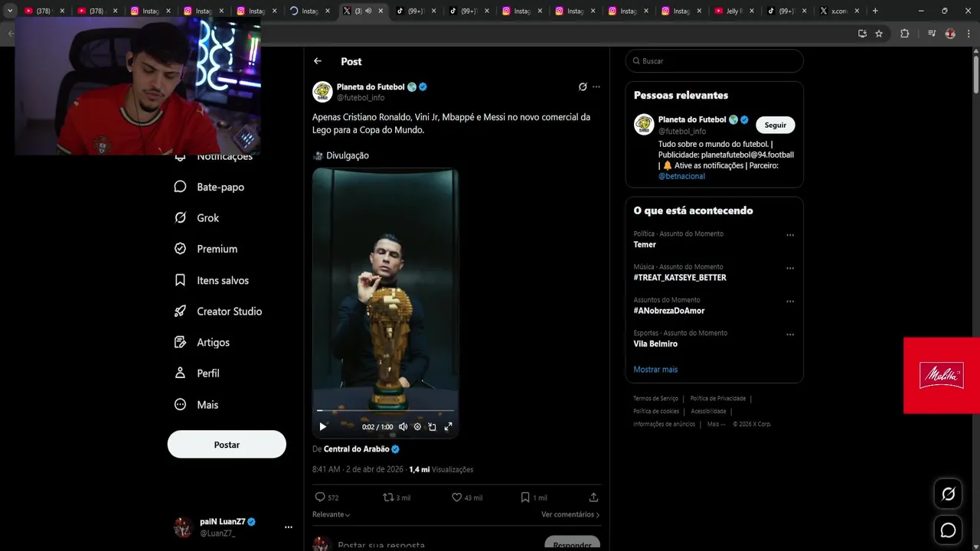Open video settings gear
The image size is (980, 551).
click(417, 427)
